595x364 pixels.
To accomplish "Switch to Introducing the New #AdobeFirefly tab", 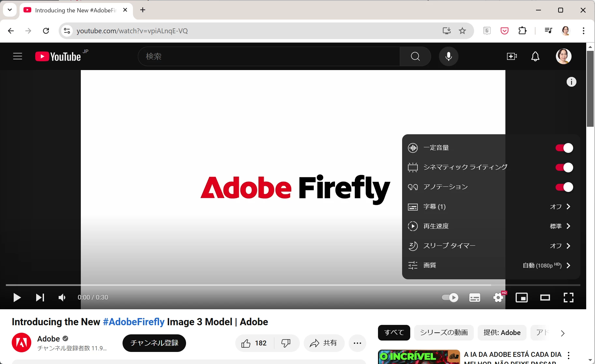I will click(x=76, y=10).
